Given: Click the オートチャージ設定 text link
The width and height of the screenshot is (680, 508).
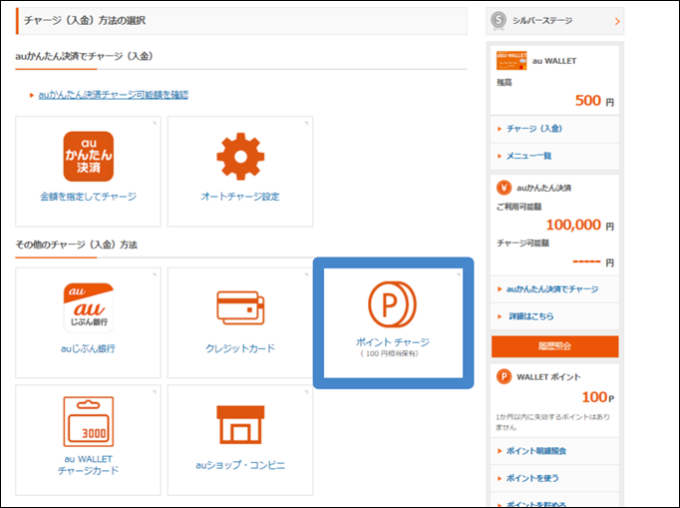Looking at the screenshot, I should [240, 197].
